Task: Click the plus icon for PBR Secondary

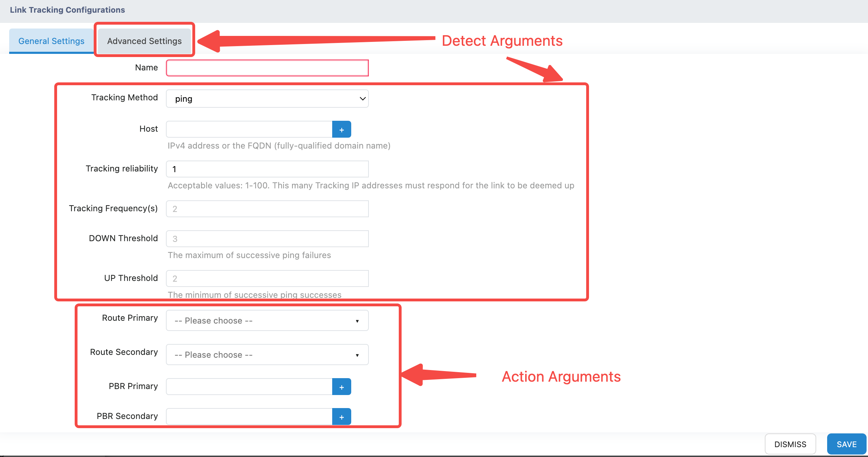Action: coord(341,417)
